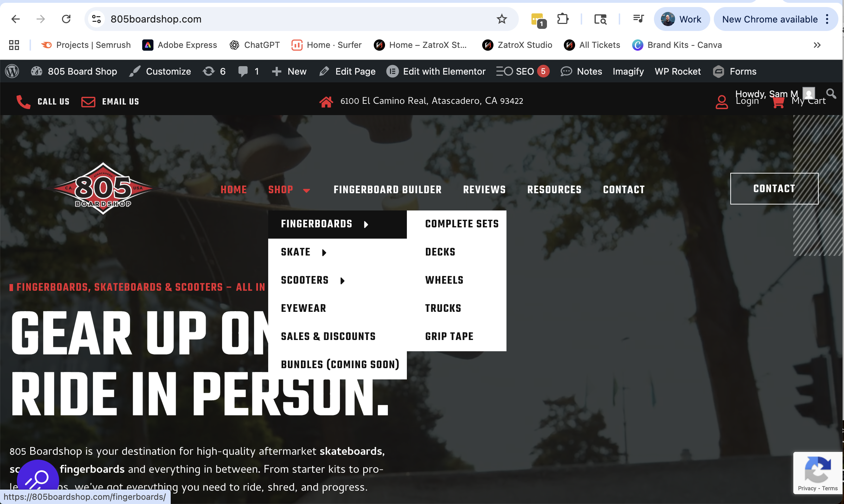Viewport: 844px width, 504px height.
Task: Open the RESOURCES nav link
Action: (554, 189)
